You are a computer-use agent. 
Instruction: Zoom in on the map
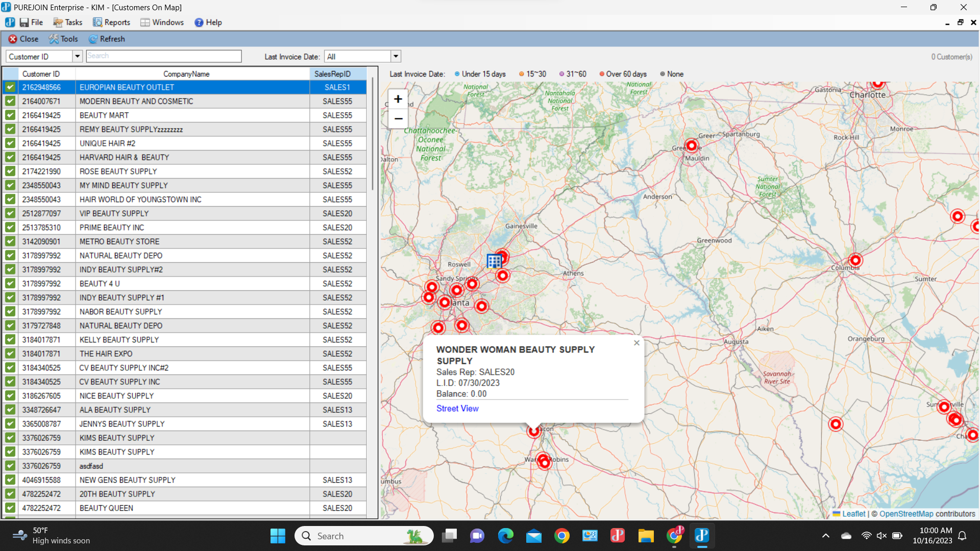pos(398,99)
